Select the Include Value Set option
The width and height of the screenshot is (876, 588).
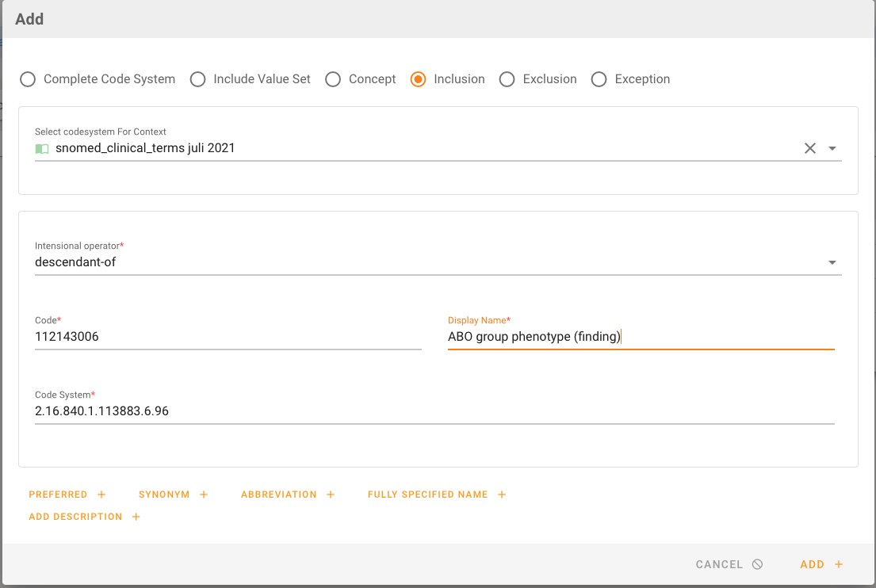[x=198, y=79]
